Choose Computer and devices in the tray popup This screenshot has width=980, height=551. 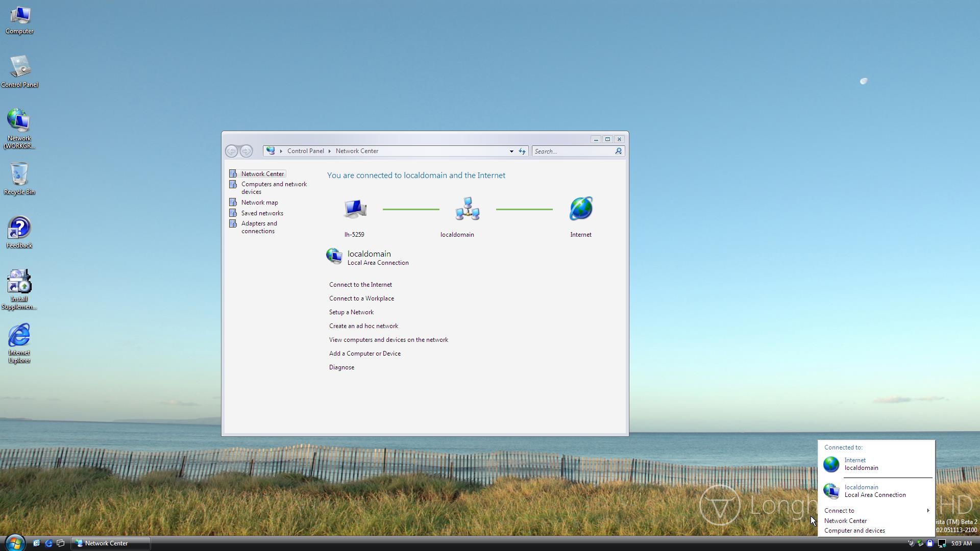pos(854,531)
